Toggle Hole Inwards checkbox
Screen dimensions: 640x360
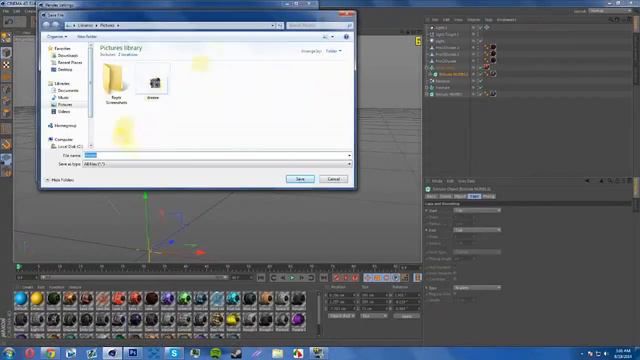coord(455,273)
